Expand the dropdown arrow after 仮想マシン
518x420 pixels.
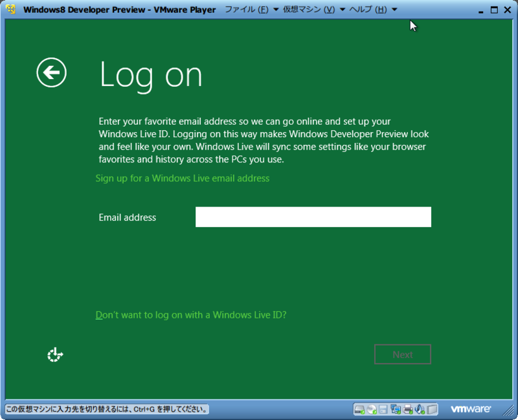tap(343, 10)
